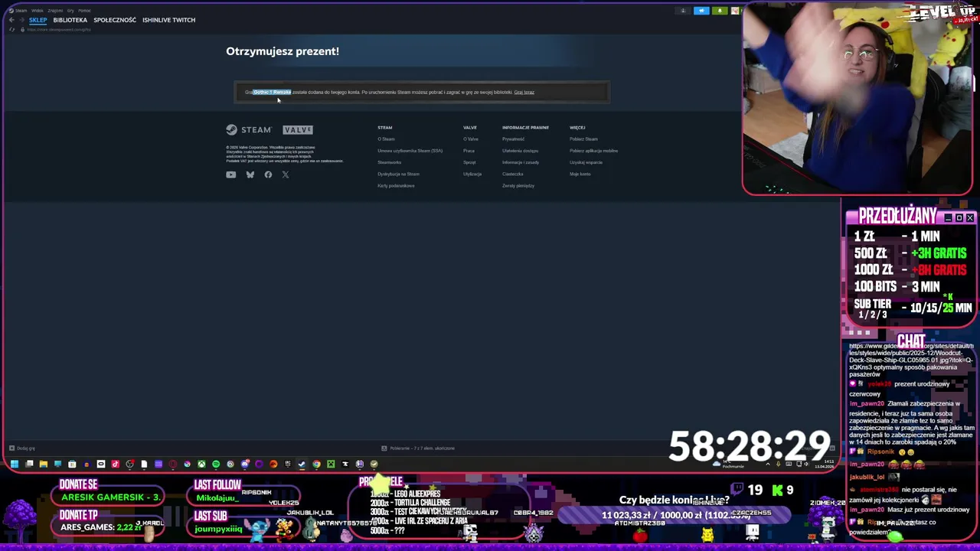This screenshot has width=980, height=551.
Task: Click the Otrzymujesz prezent! heading
Action: pos(283,51)
